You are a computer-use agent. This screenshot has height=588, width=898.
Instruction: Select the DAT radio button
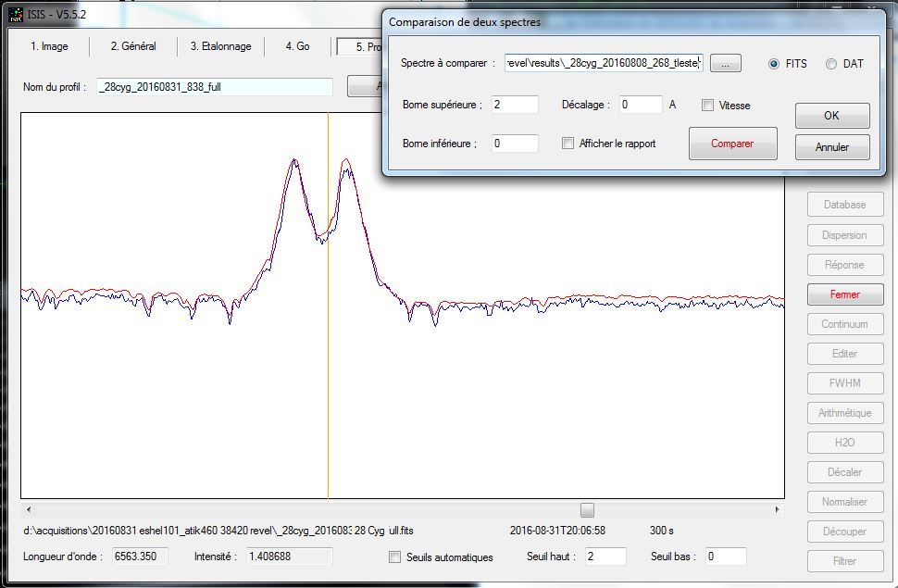[x=830, y=64]
